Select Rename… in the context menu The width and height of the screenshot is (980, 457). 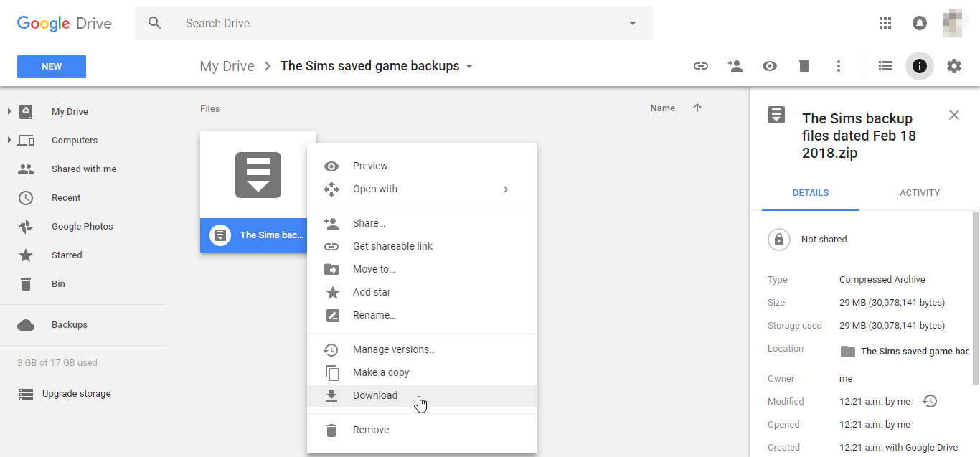point(421,315)
